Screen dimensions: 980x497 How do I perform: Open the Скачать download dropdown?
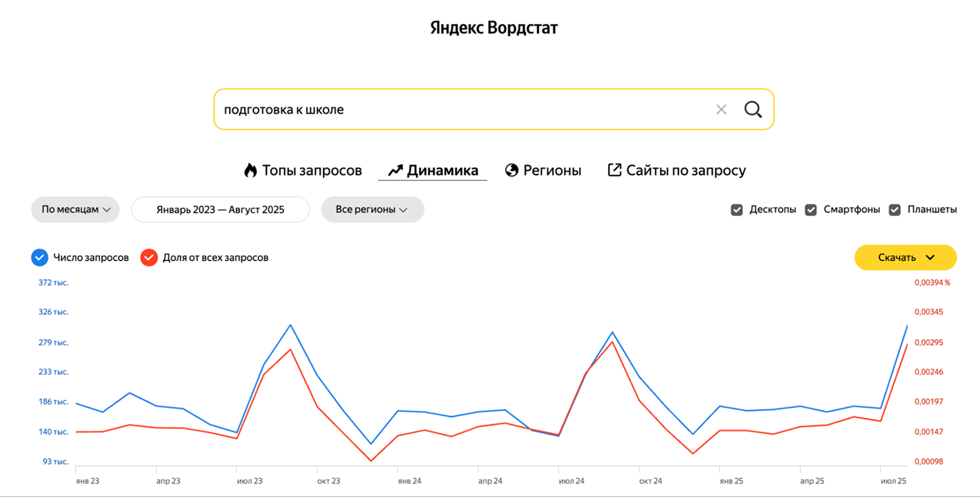(906, 258)
